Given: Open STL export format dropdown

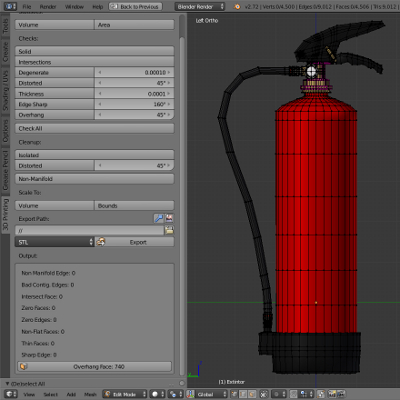Looking at the screenshot, I should tap(54, 242).
